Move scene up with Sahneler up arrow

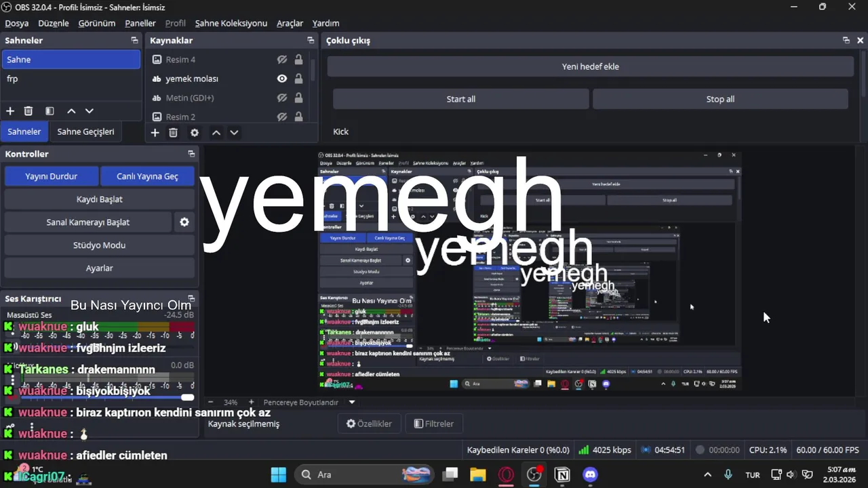(x=71, y=111)
